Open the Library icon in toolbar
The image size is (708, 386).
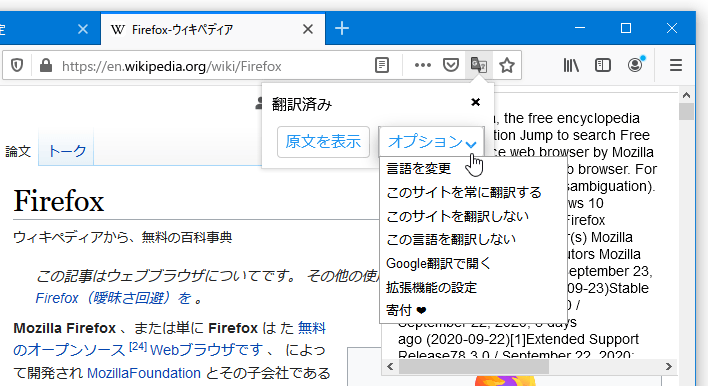[x=571, y=65]
